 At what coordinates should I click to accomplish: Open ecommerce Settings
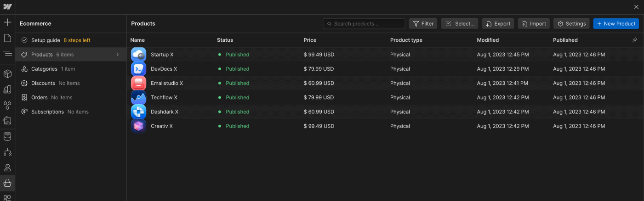[x=571, y=24]
